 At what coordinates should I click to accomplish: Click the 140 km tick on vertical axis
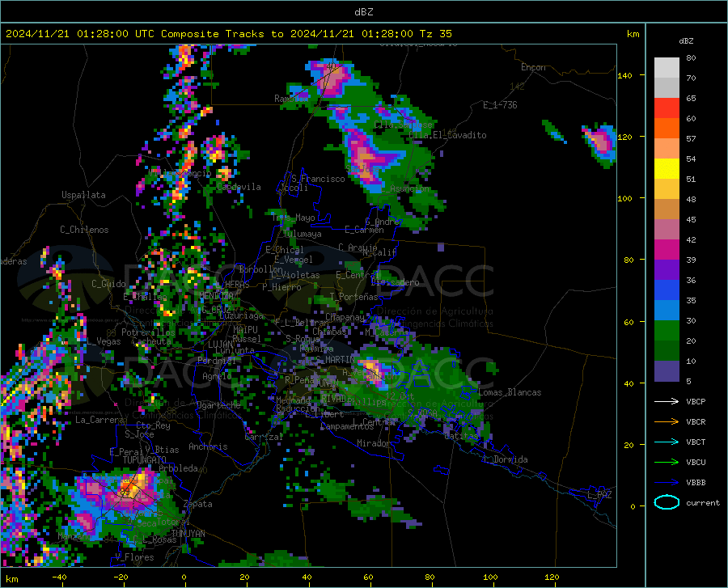[624, 75]
